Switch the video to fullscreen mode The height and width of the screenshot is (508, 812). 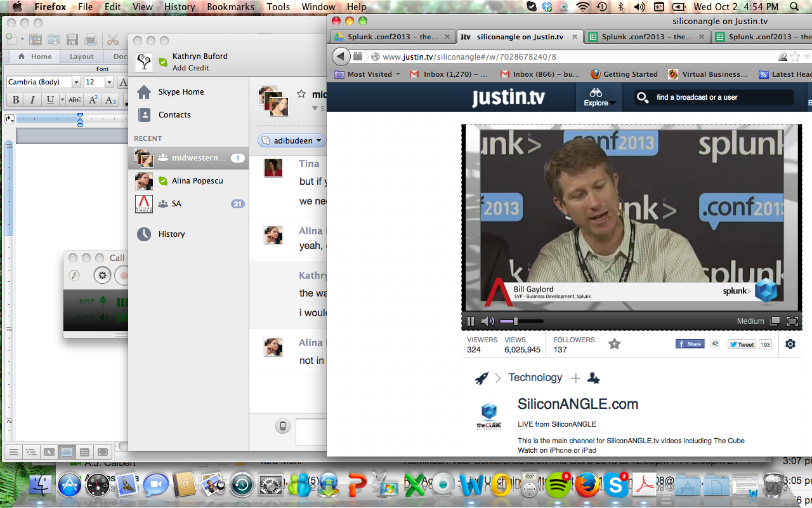(x=792, y=321)
